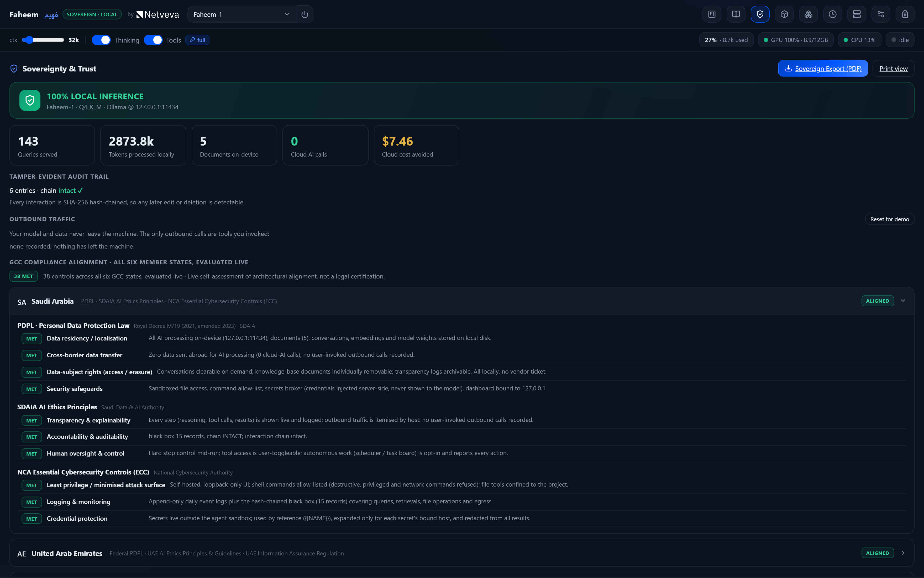Click the 38 MET badge
This screenshot has width=924, height=578.
[x=24, y=276]
